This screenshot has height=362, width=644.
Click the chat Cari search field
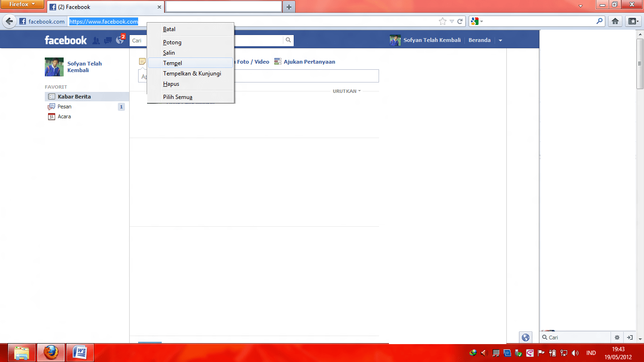[575, 337]
